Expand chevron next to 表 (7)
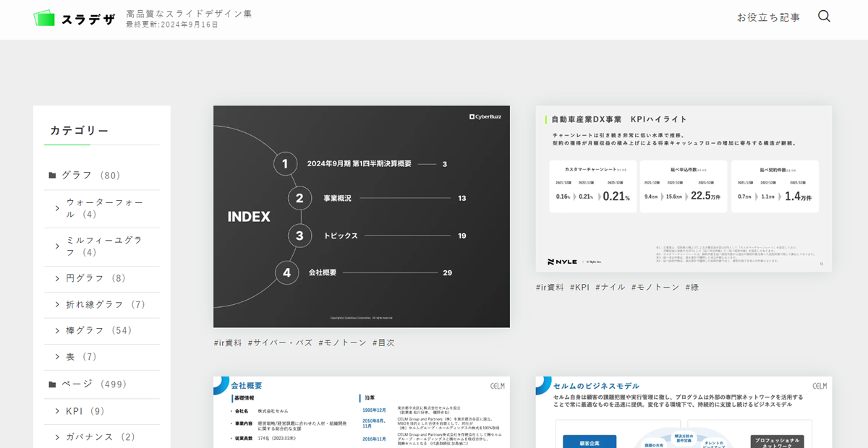Viewport: 868px width, 448px height. pos(57,357)
